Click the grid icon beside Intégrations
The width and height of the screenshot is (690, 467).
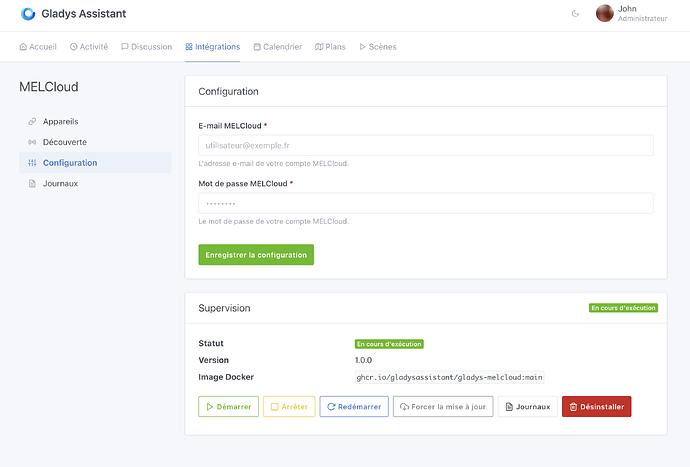coord(189,47)
